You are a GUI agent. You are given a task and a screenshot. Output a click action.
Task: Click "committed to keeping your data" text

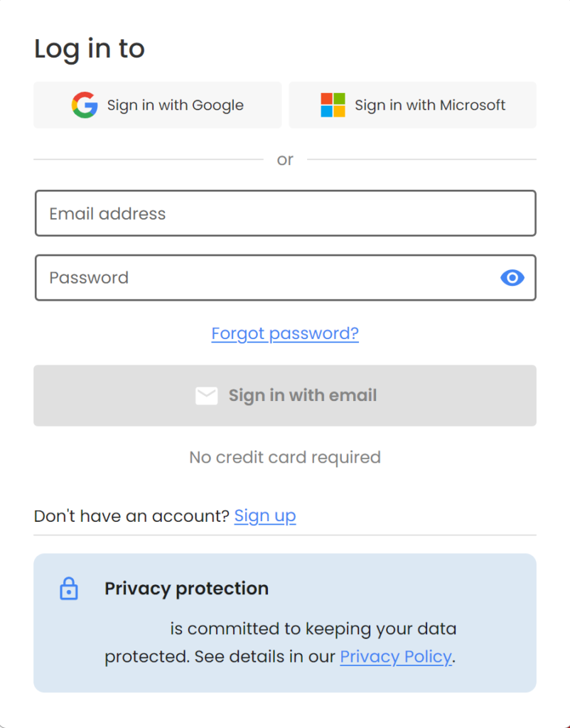[321, 629]
